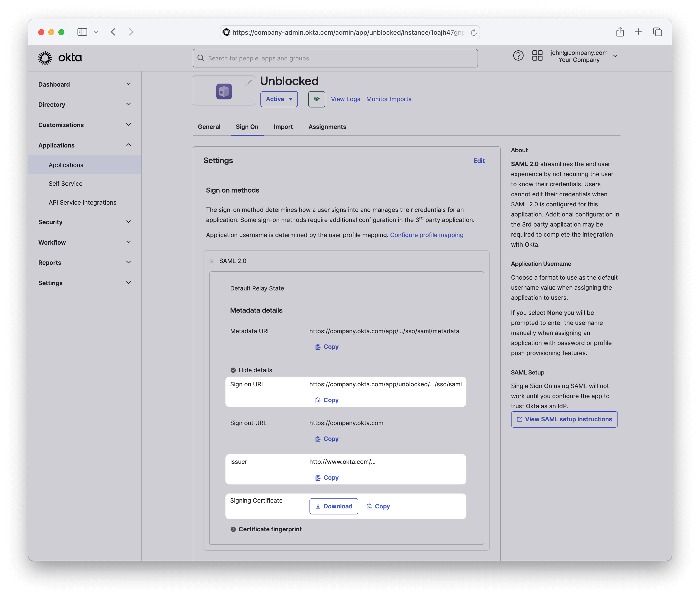Expand the Certificate fingerprint section

click(x=266, y=529)
